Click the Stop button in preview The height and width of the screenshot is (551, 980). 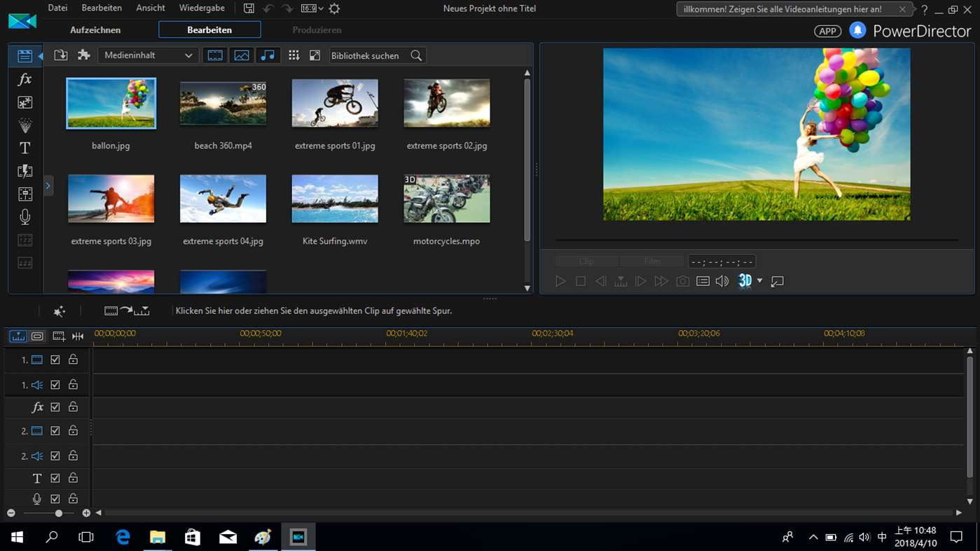[581, 281]
